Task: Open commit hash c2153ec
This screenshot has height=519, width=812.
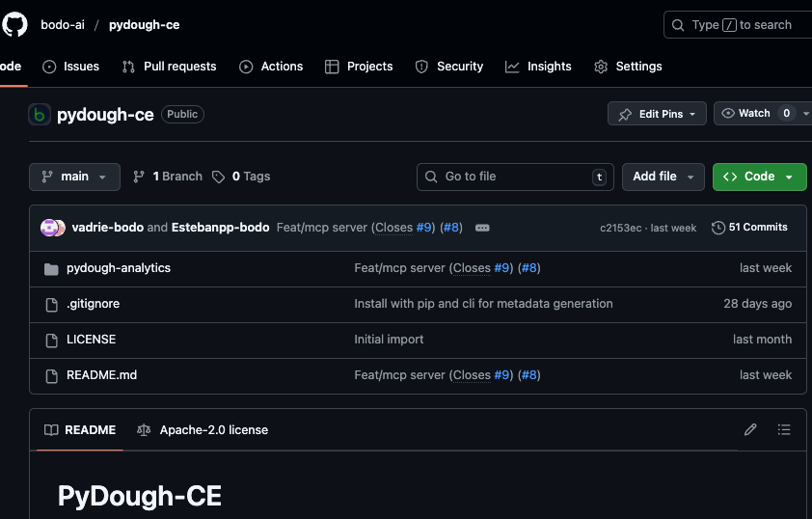Action: pyautogui.click(x=620, y=228)
